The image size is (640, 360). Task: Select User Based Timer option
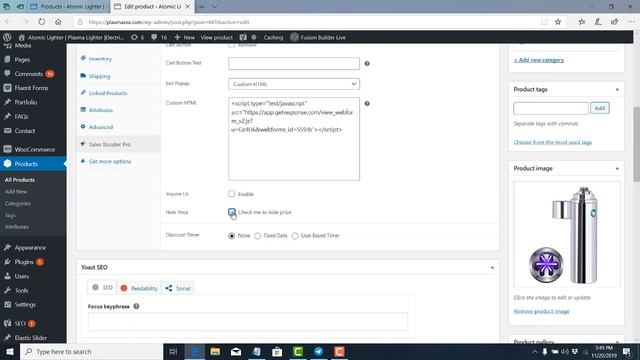tap(295, 236)
